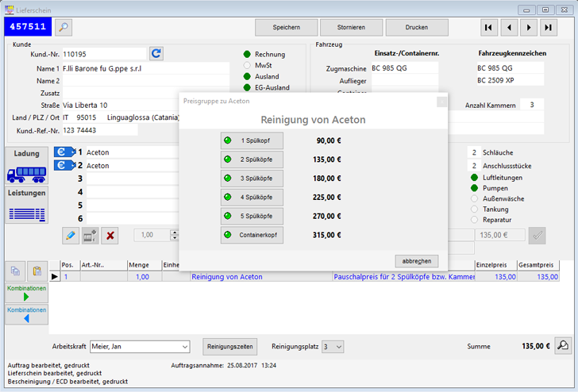Click the paste clipboard icon above Kombinationen

click(x=37, y=271)
